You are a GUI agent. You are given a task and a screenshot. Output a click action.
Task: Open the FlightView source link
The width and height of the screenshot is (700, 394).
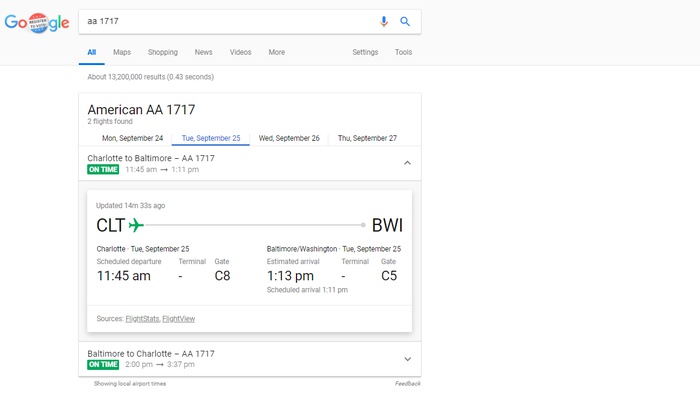click(x=179, y=319)
